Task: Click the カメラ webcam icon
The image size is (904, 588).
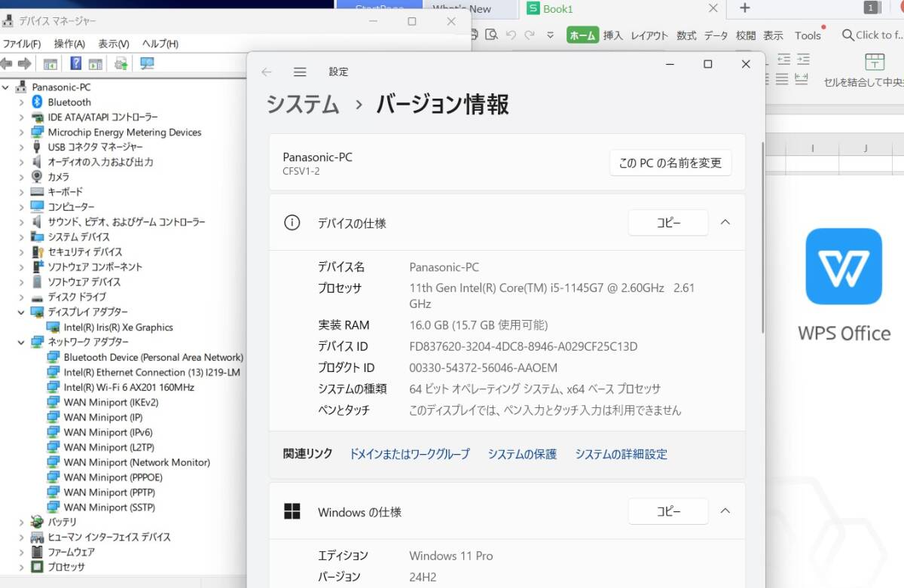Action: (x=37, y=177)
